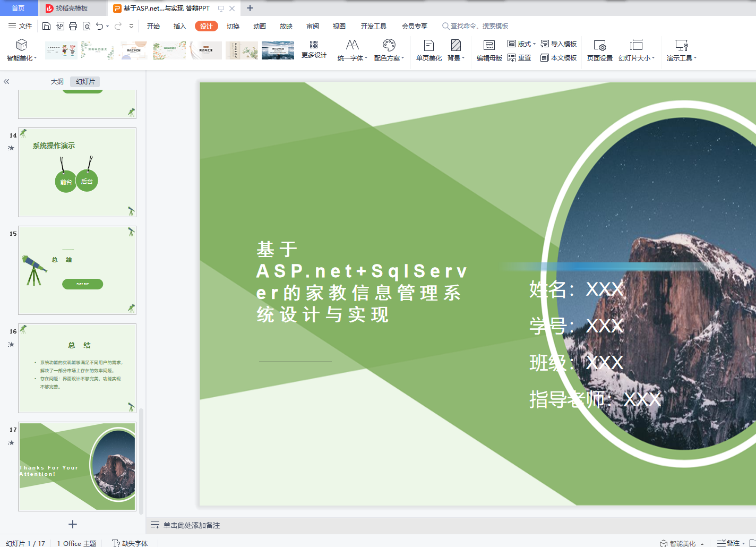
Task: Open the customize quick access toolbar dropdown
Action: click(x=132, y=26)
